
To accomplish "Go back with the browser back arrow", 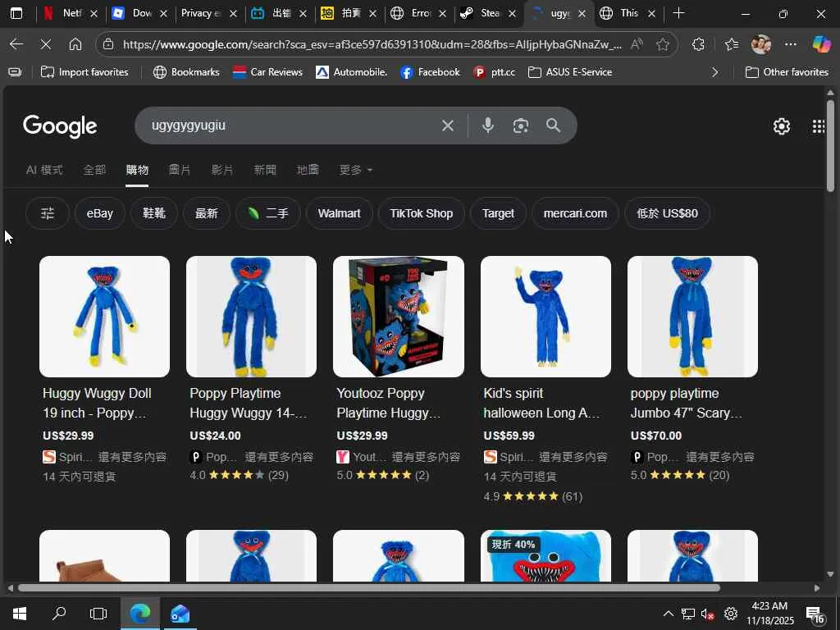I will (x=16, y=44).
